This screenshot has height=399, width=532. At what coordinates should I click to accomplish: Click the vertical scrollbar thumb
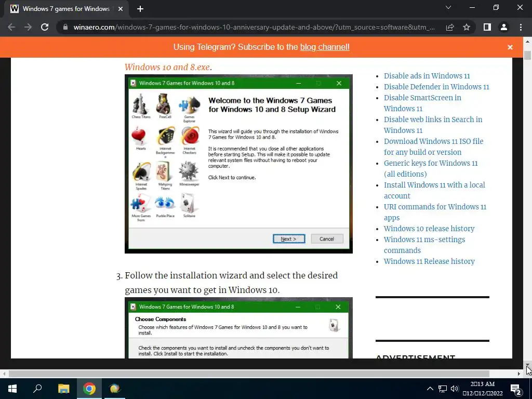pos(527,55)
